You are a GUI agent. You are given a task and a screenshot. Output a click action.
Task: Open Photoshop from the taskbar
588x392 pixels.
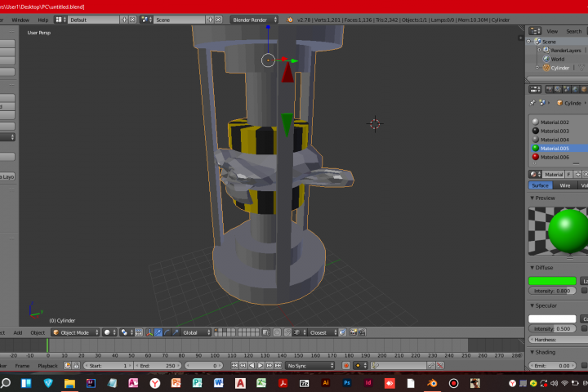click(347, 383)
